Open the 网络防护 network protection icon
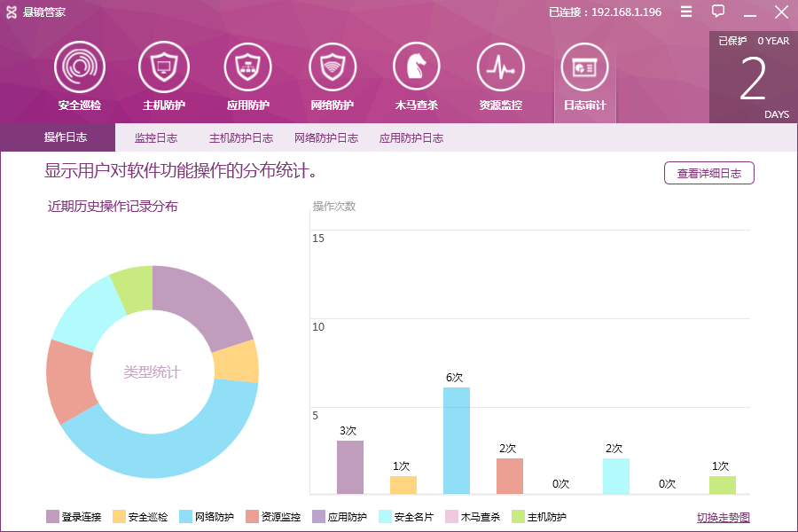 332,66
